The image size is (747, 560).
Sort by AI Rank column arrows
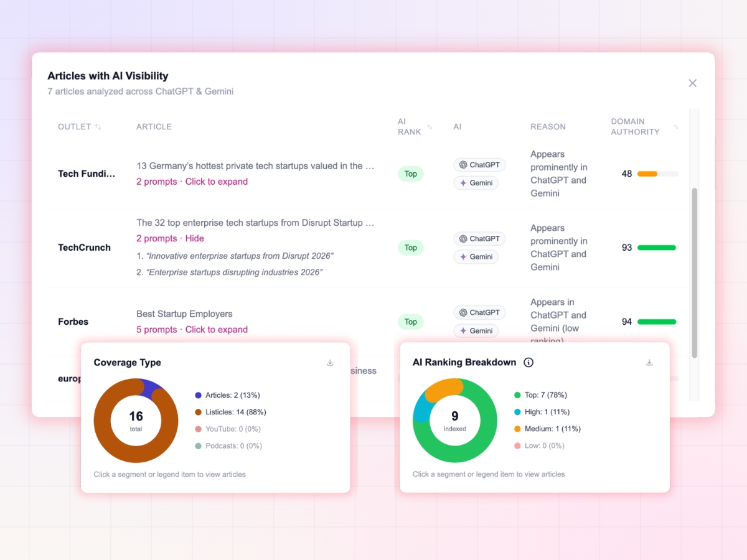coord(430,127)
